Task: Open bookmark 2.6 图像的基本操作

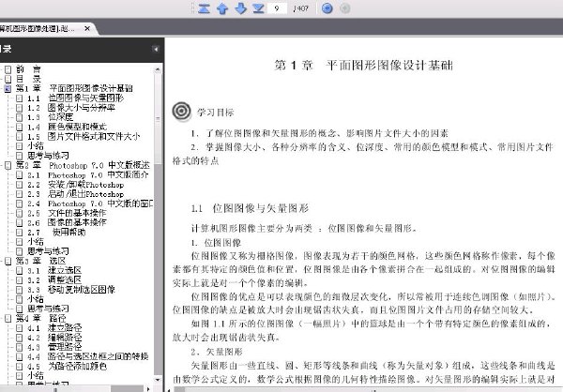Action: (67, 222)
